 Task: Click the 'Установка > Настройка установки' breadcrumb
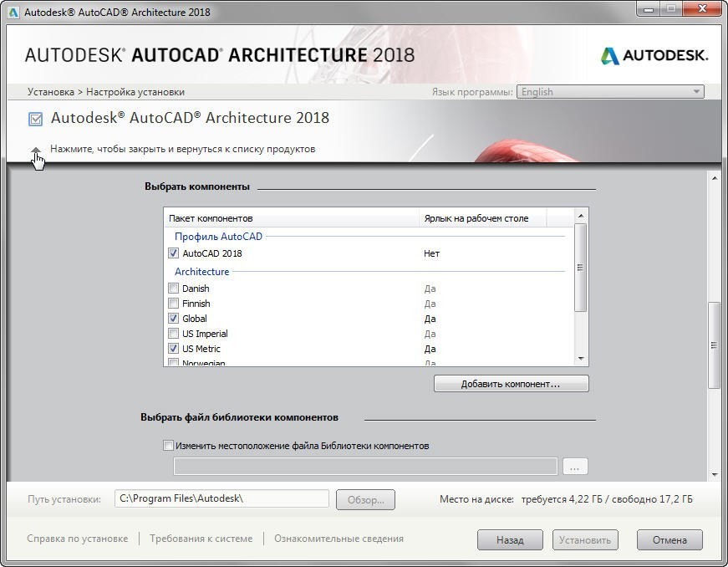pos(106,92)
